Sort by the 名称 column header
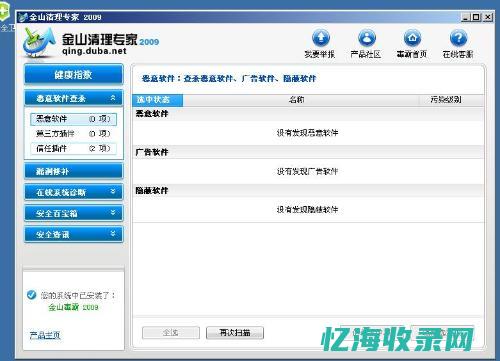 (x=301, y=100)
